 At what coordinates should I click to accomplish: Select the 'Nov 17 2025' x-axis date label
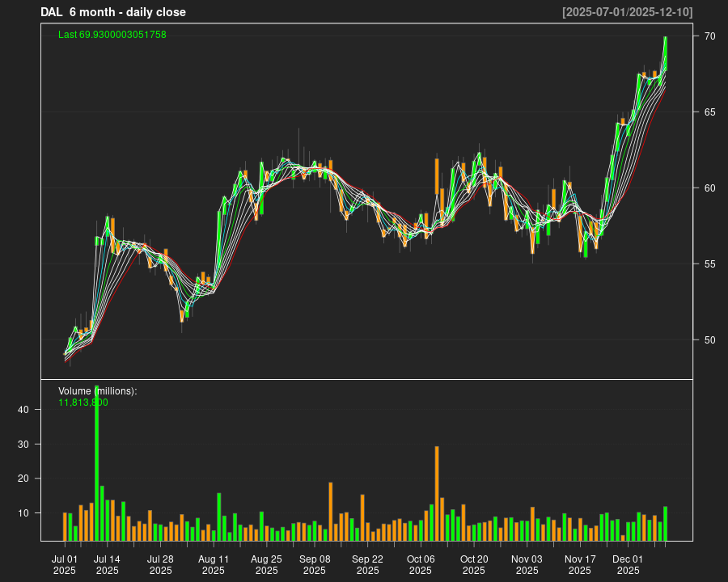point(580,564)
